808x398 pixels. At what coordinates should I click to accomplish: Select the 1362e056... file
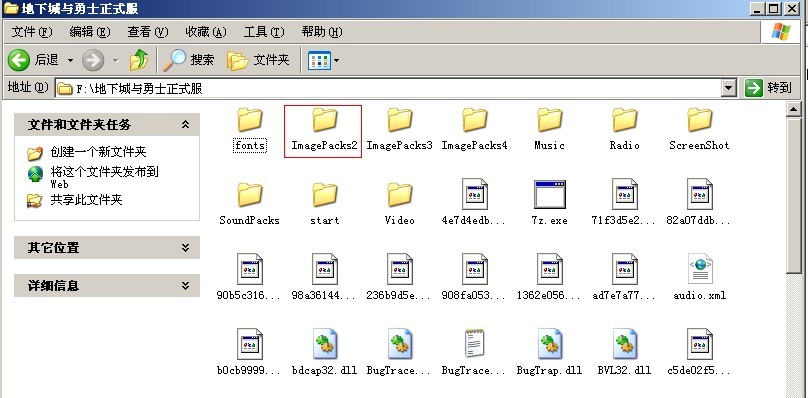[x=549, y=277]
